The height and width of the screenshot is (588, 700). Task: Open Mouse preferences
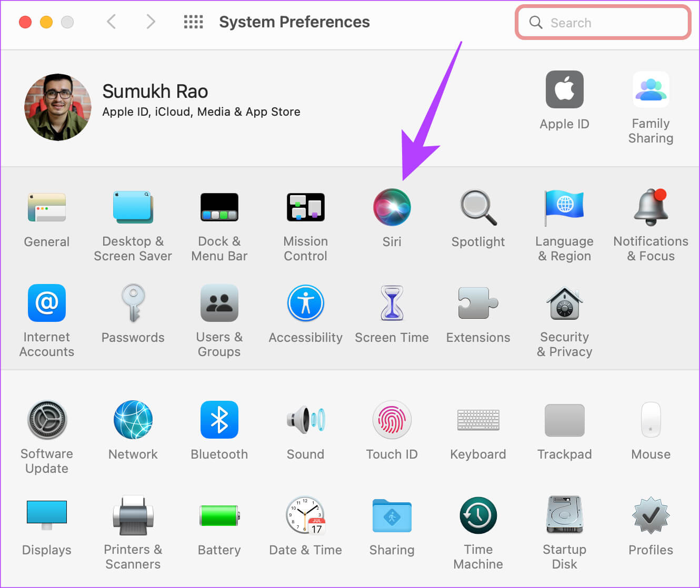pos(651,420)
